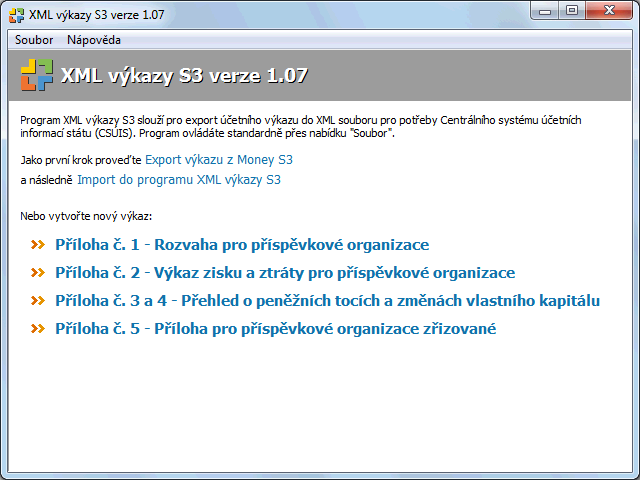
Task: Click the orange arrows beside Příloha č. 1
Action: tap(39, 245)
